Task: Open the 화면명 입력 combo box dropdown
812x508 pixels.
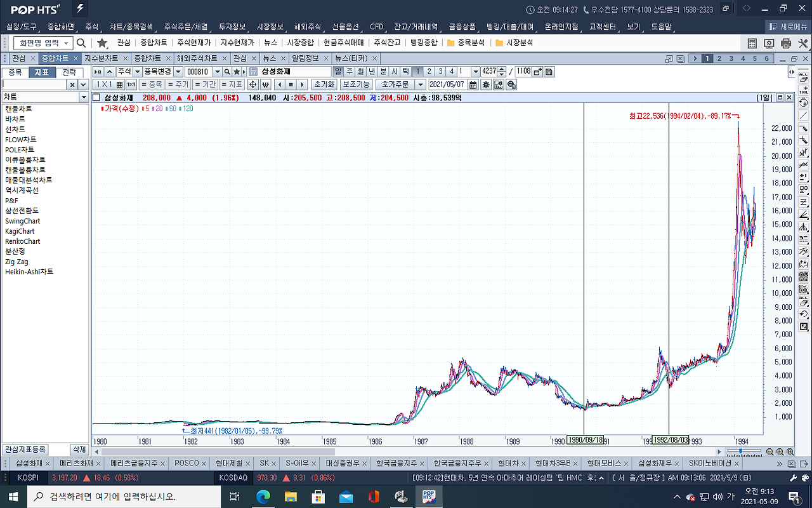Action: point(67,43)
